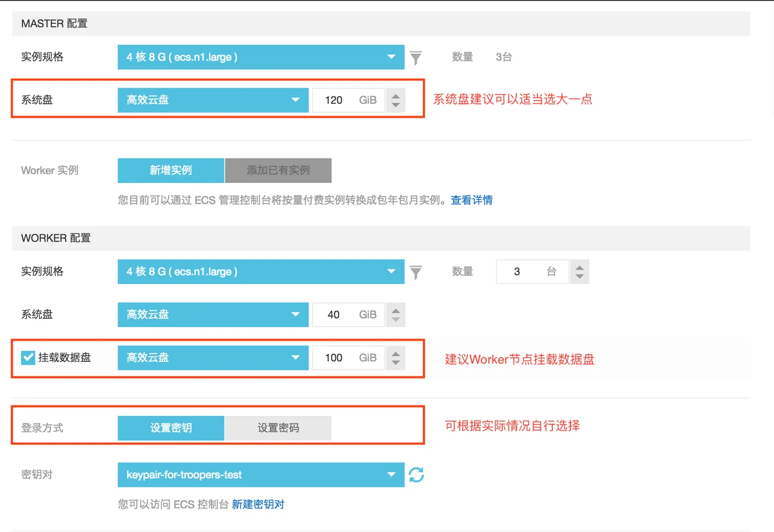Refresh the key pair list
This screenshot has height=532, width=774.
point(416,475)
